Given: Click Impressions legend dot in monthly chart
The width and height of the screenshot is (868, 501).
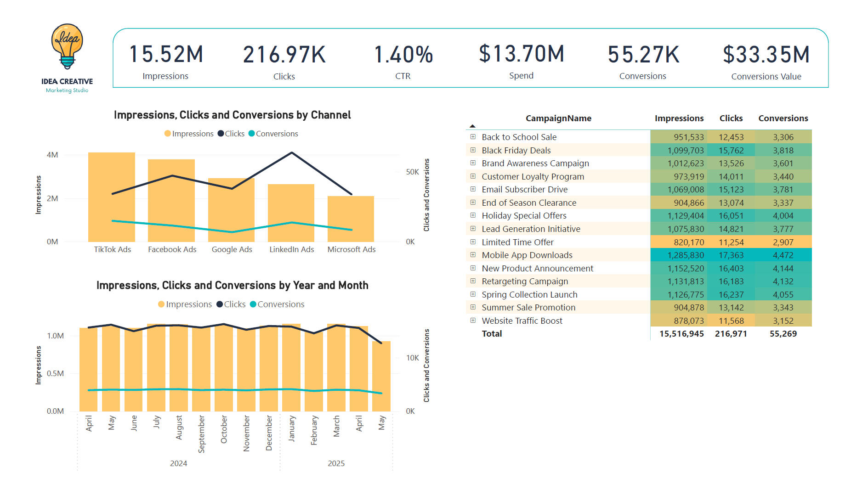Looking at the screenshot, I should click(x=161, y=304).
